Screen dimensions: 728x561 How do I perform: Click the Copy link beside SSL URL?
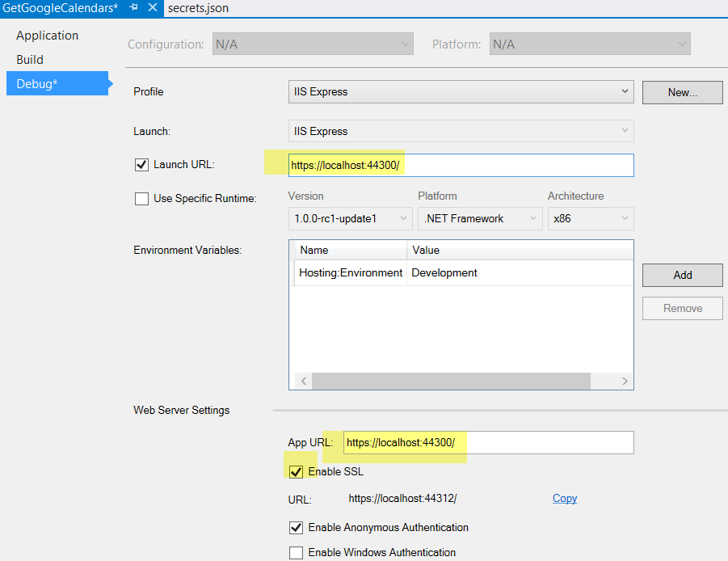(565, 498)
